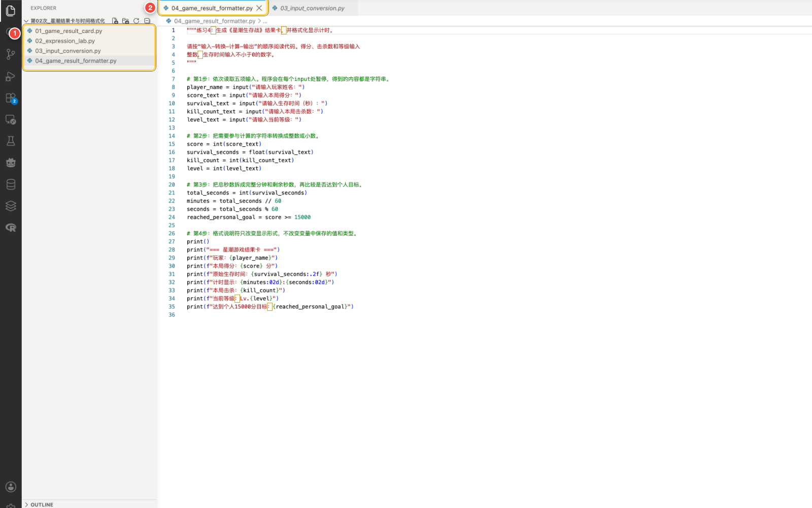Open the Run and Debug view
Image resolution: width=812 pixels, height=508 pixels.
coord(11,76)
